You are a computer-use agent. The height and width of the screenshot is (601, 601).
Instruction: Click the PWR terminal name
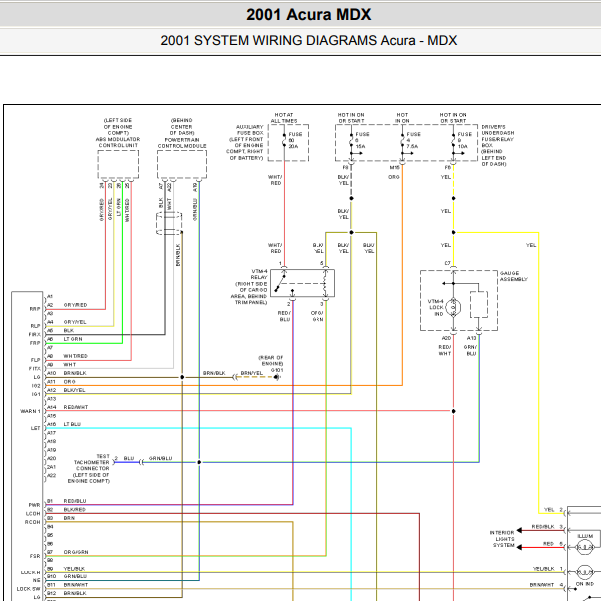tap(34, 505)
